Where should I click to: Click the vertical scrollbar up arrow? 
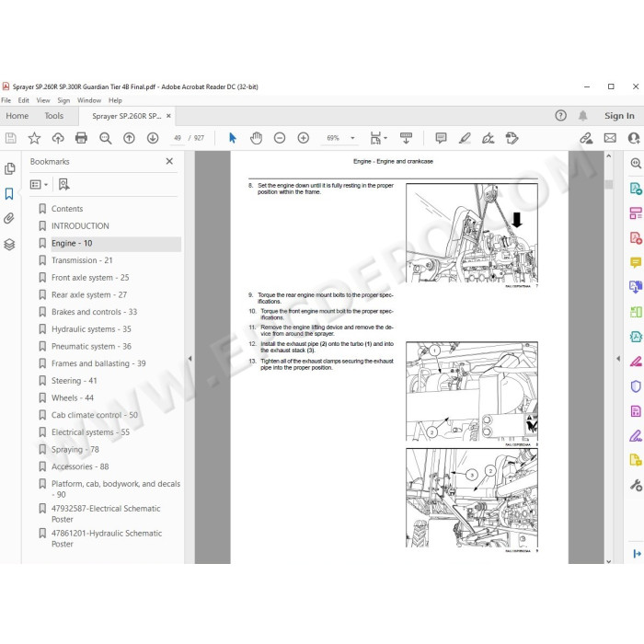[609, 156]
